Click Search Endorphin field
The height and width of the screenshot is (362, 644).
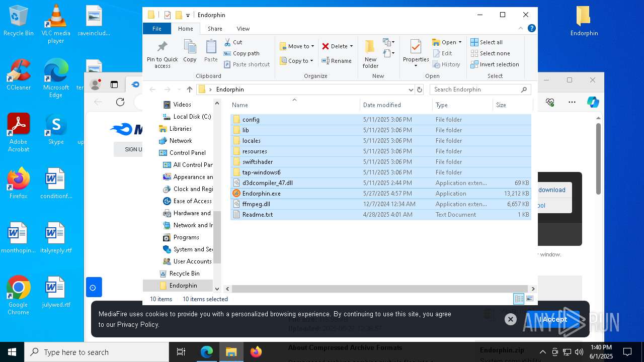(x=480, y=89)
